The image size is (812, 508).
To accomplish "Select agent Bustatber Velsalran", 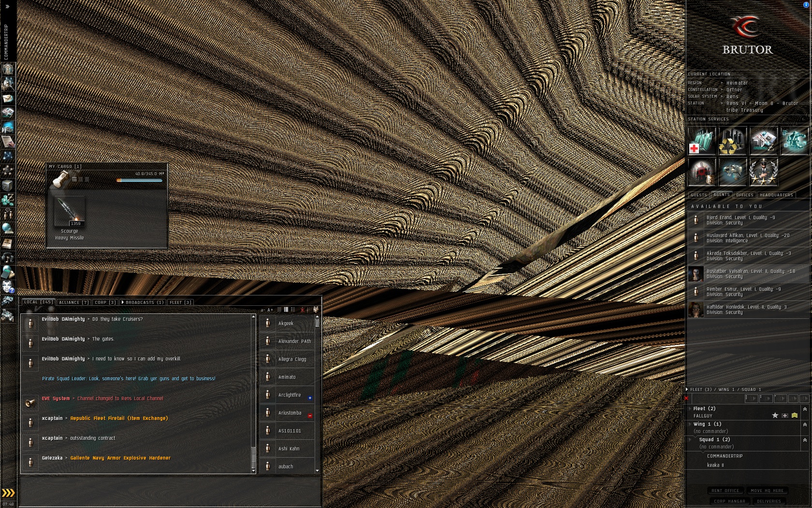I will click(748, 274).
